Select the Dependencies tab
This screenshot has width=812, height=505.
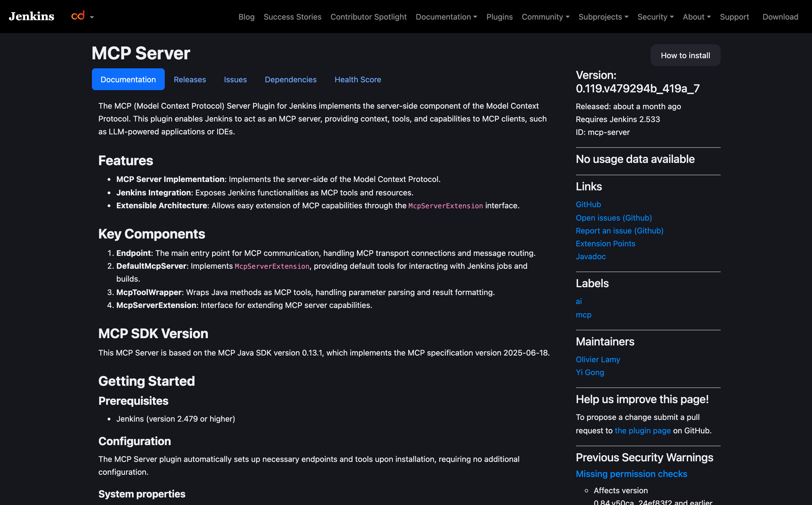(x=290, y=80)
